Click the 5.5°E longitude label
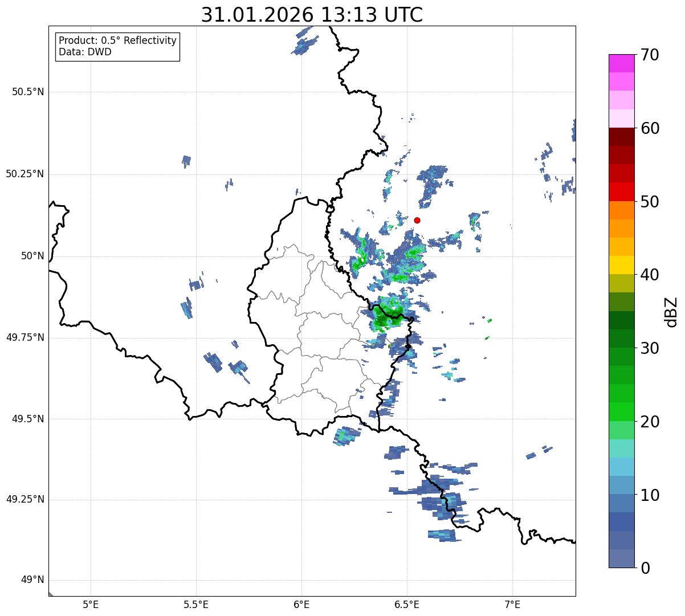The image size is (685, 616). tap(196, 606)
